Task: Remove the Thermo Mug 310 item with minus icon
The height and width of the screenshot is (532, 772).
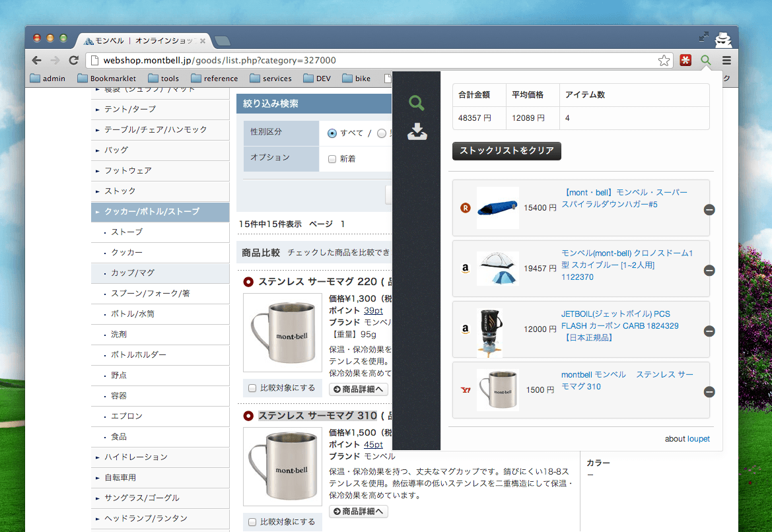Action: click(x=709, y=392)
